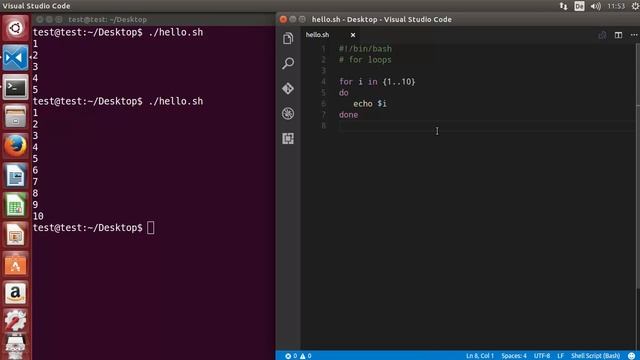Click the feedback smiley in status bar
The height and width of the screenshot is (360, 640).
(x=631, y=356)
